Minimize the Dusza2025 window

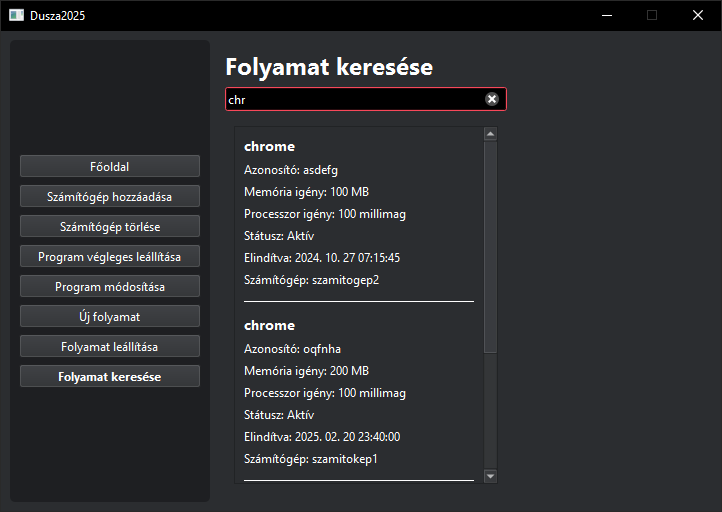coord(607,15)
